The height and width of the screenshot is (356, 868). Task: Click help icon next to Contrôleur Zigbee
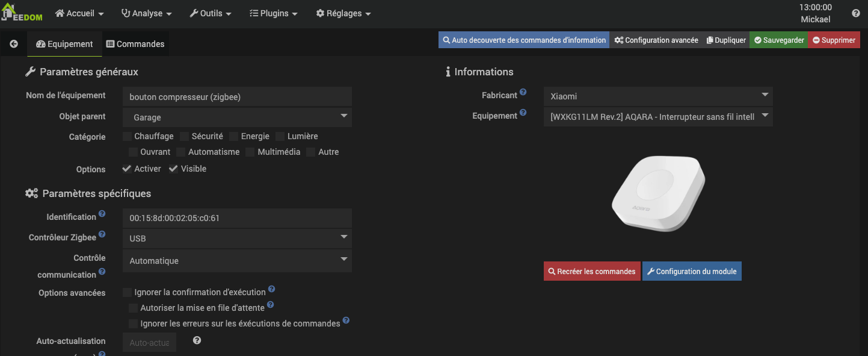point(102,234)
